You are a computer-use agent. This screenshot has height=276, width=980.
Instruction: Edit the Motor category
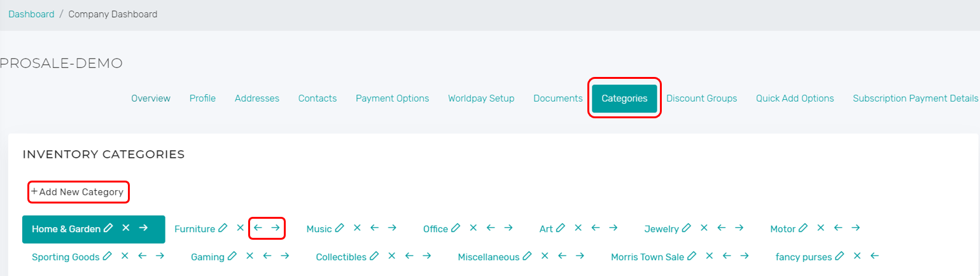pyautogui.click(x=803, y=228)
